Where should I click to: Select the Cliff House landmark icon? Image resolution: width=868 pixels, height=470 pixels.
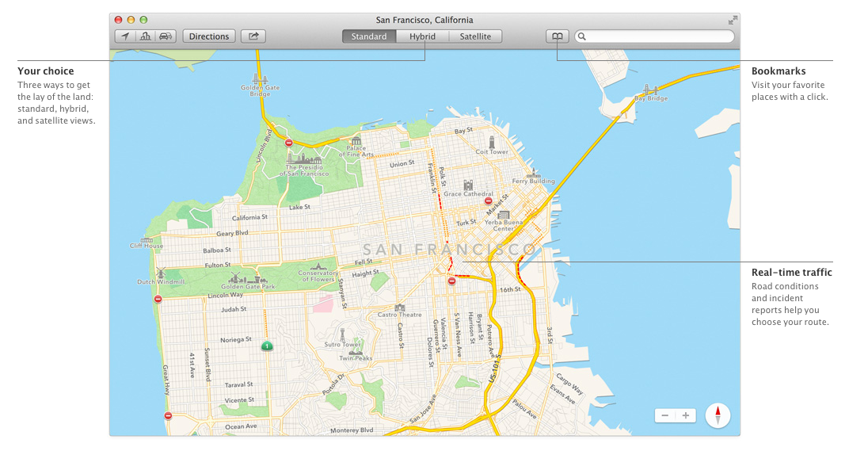click(147, 240)
